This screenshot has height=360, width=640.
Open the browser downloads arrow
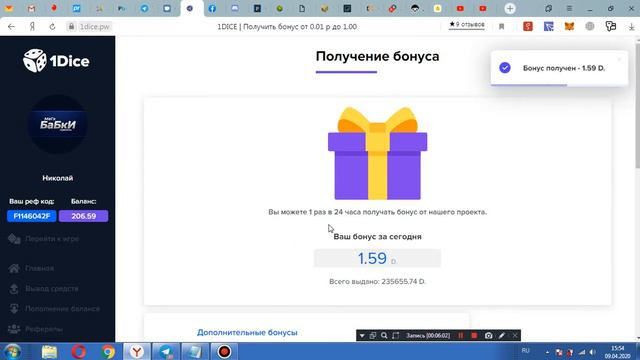(631, 27)
